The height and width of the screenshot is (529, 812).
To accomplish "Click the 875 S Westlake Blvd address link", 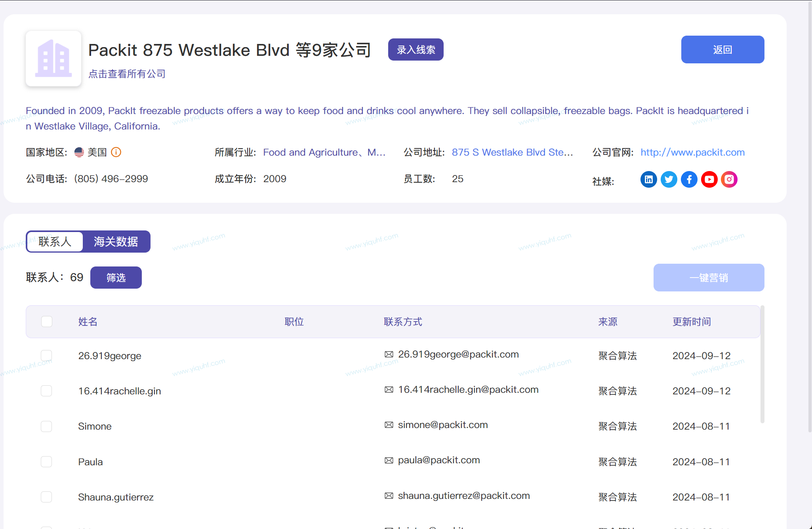I will coord(513,152).
